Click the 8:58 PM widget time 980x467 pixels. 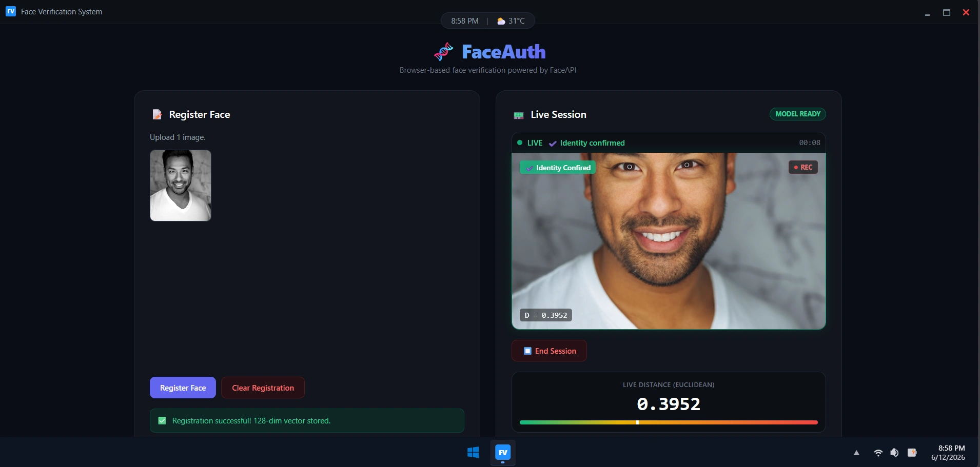click(x=465, y=21)
